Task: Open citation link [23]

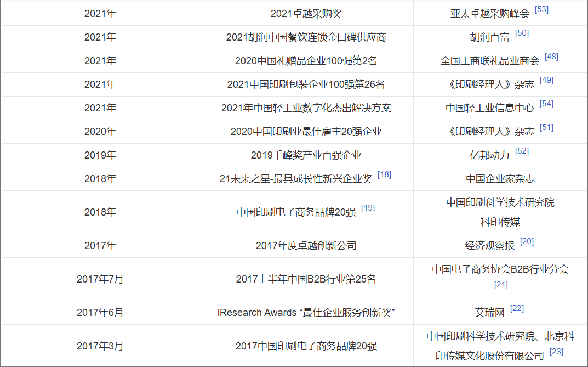Action: (557, 352)
